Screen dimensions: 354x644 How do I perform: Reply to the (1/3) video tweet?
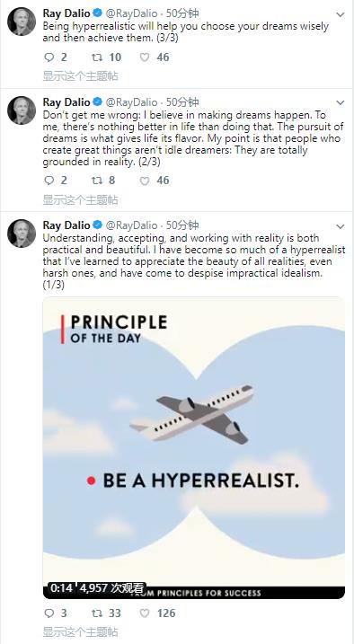[x=49, y=613]
